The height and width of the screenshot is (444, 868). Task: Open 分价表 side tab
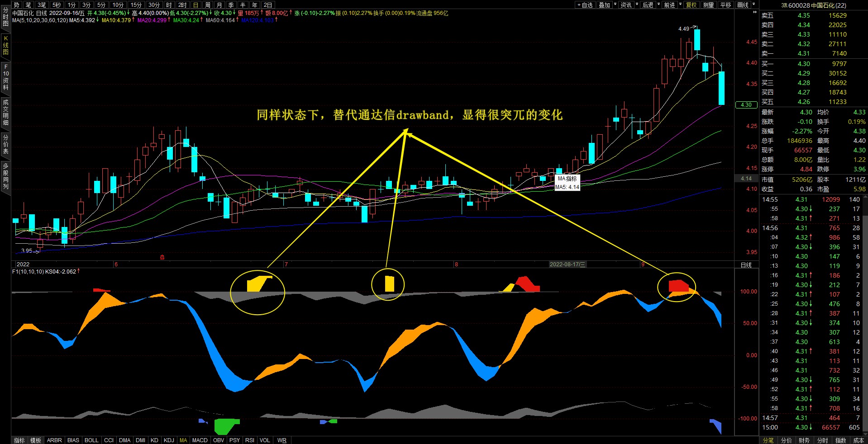5,144
